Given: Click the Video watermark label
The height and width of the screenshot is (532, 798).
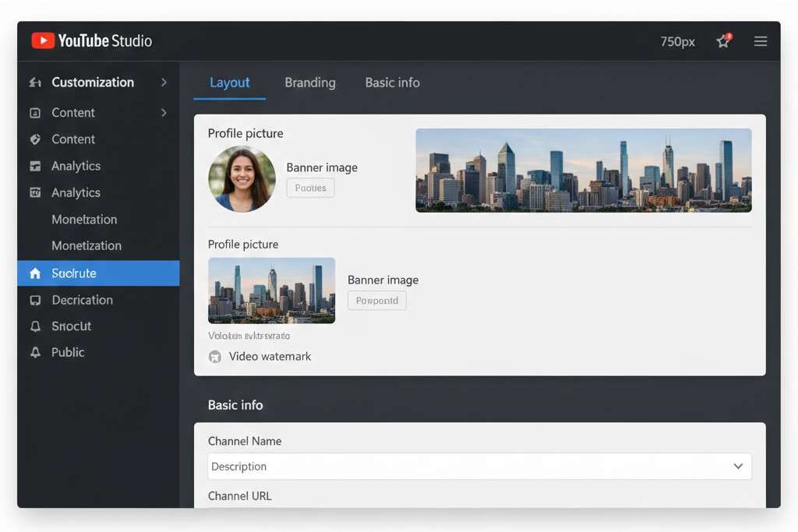Looking at the screenshot, I should coord(270,357).
